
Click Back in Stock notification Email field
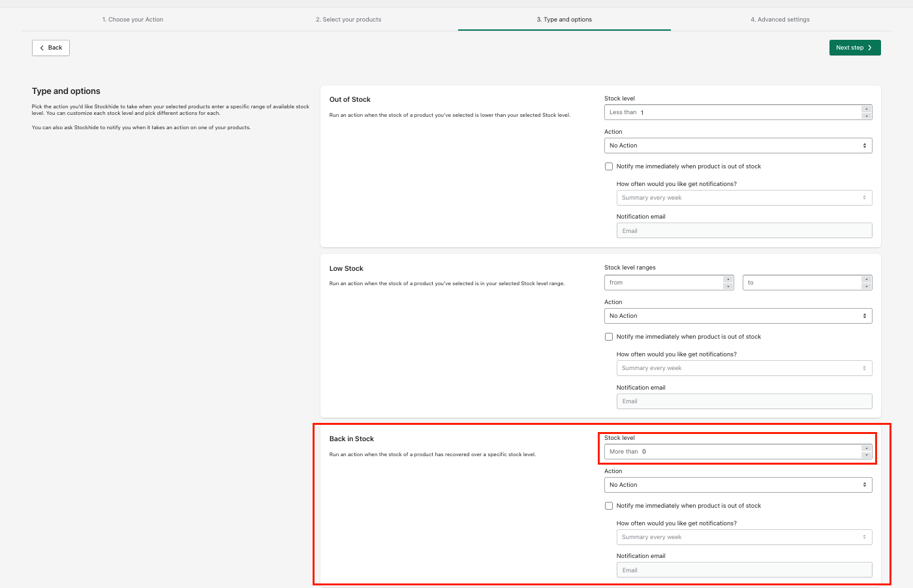(744, 570)
